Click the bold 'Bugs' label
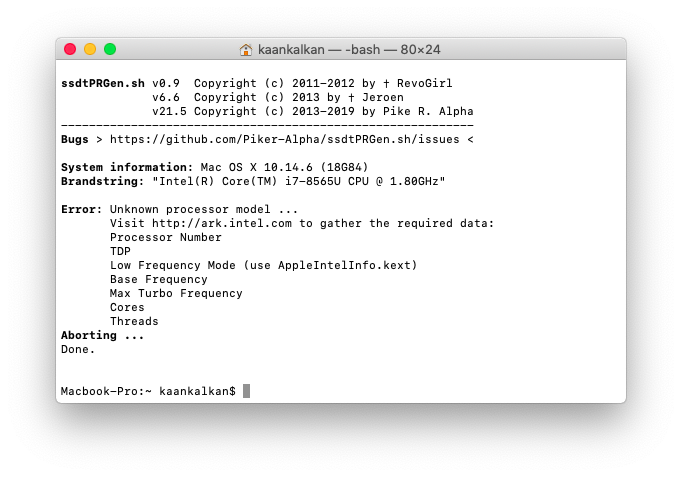The width and height of the screenshot is (682, 477). click(75, 139)
